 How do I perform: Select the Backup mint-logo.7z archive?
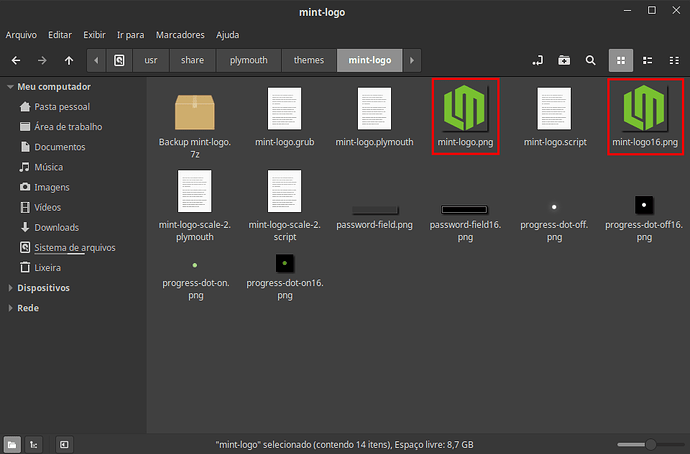coord(195,112)
